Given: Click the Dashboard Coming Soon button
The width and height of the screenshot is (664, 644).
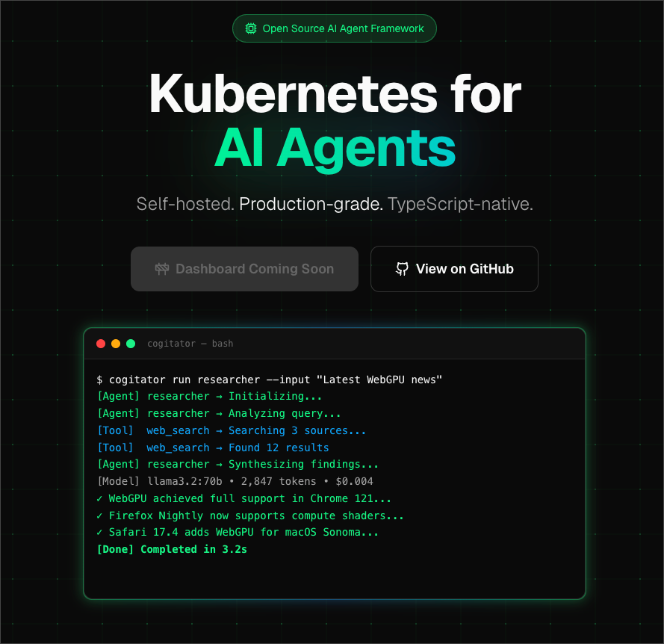Looking at the screenshot, I should (x=244, y=269).
